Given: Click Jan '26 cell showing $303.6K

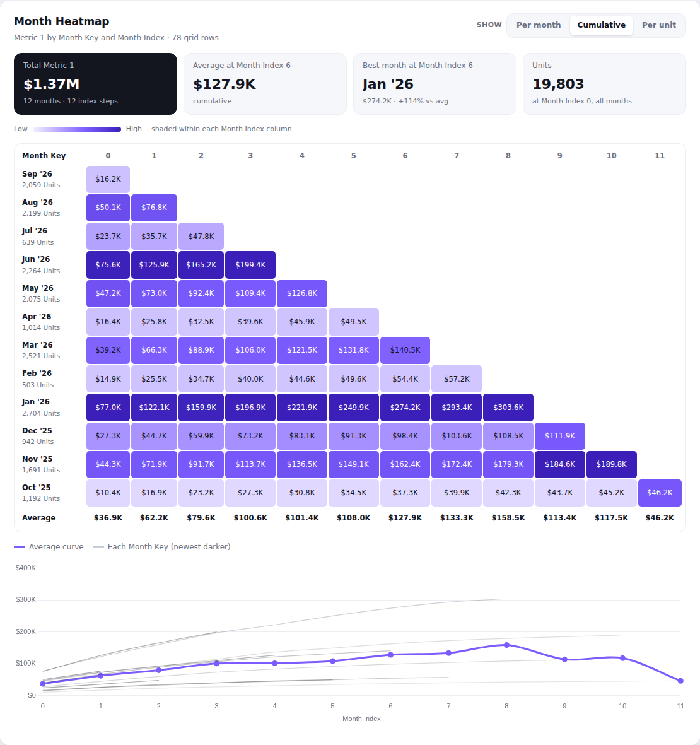Looking at the screenshot, I should coord(508,407).
